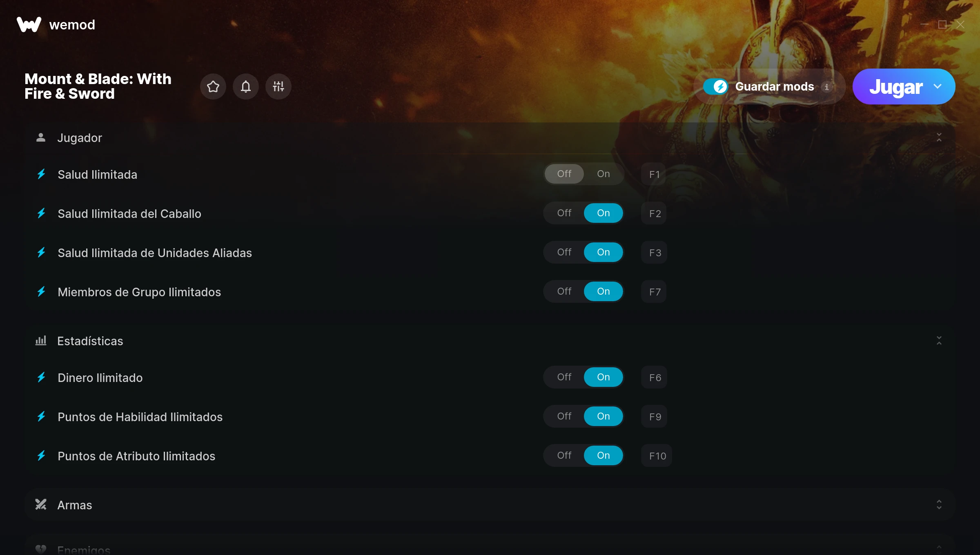Collapse the Jugador section
Screen dimensions: 980x555
click(939, 138)
